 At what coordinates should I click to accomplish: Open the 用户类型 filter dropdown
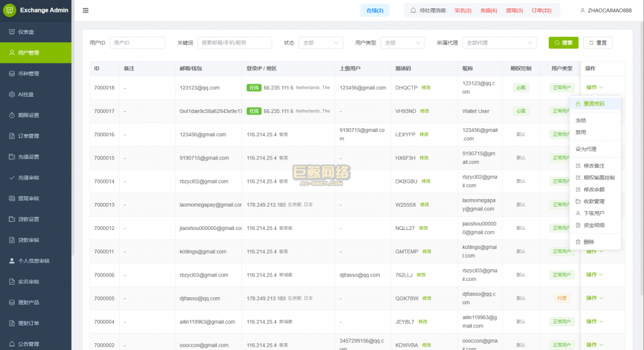tap(402, 43)
